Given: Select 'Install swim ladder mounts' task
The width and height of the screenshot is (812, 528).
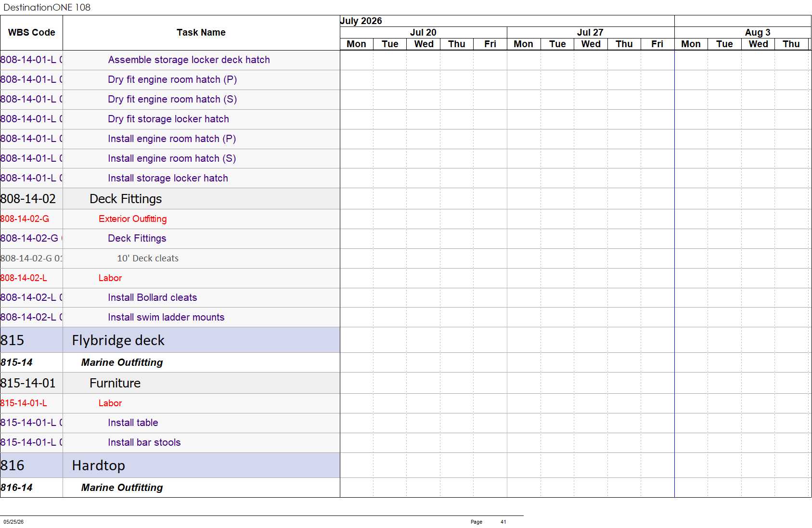Looking at the screenshot, I should 166,318.
